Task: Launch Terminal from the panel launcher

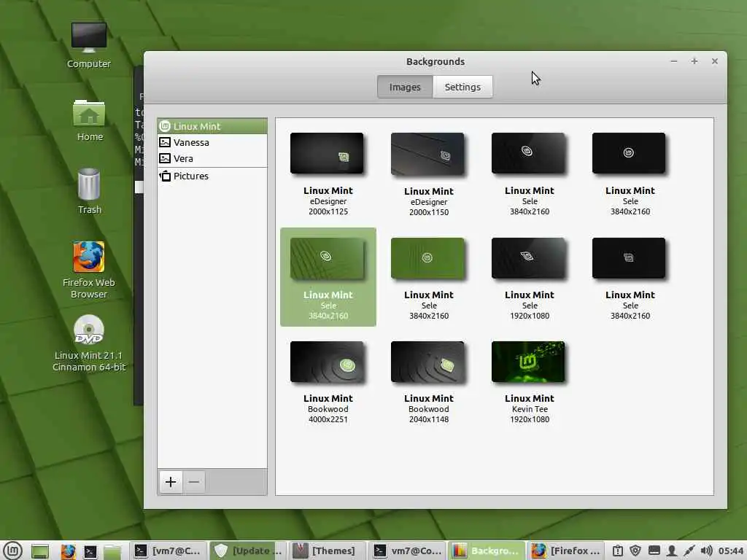Action: (x=90, y=551)
